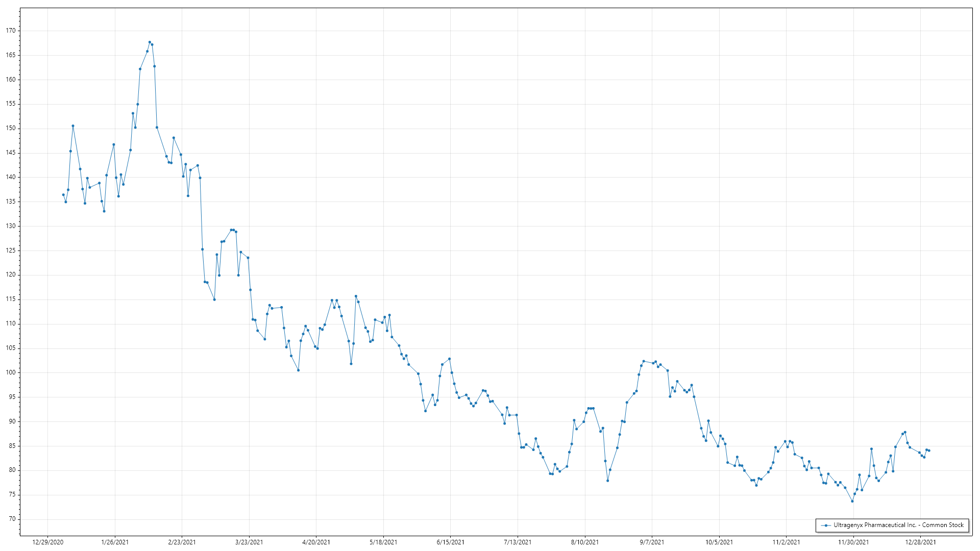Click the 9/7/2021 x-axis date label
The image size is (980, 551).
(652, 542)
